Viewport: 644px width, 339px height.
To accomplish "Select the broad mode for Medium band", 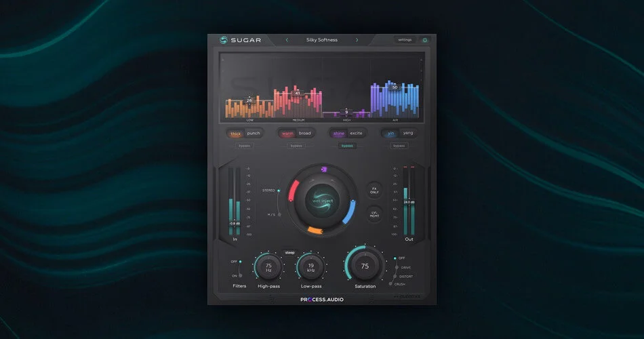I will (x=305, y=133).
